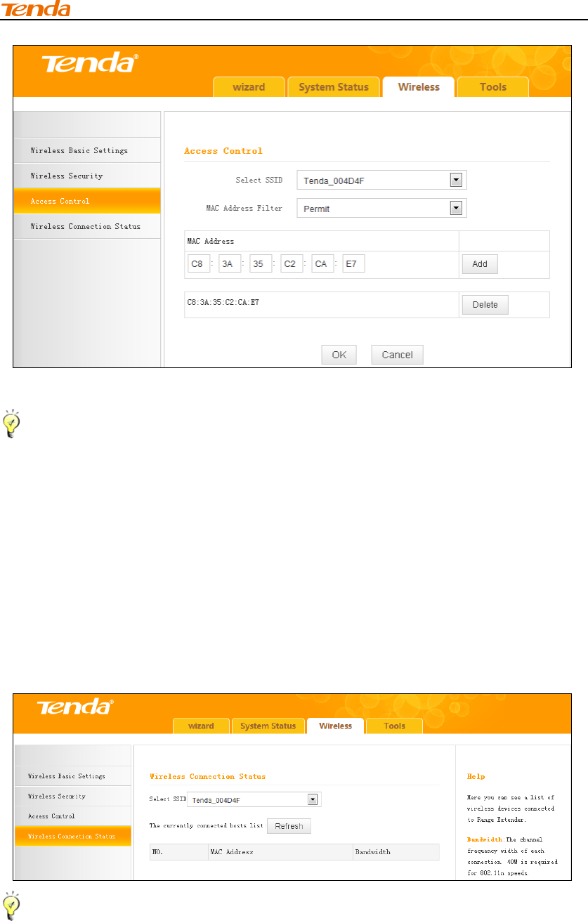Click the Access Control heading

223,150
